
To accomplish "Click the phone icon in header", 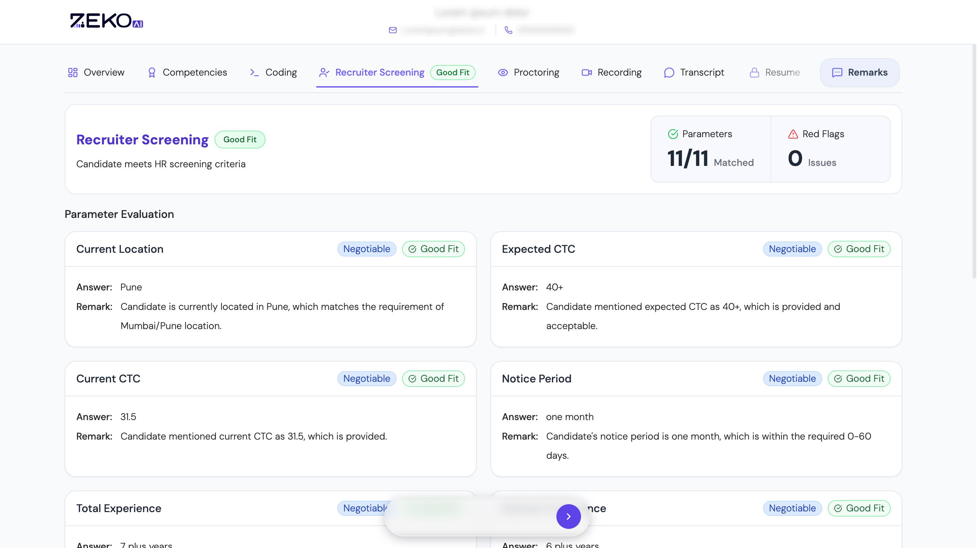I will point(508,30).
